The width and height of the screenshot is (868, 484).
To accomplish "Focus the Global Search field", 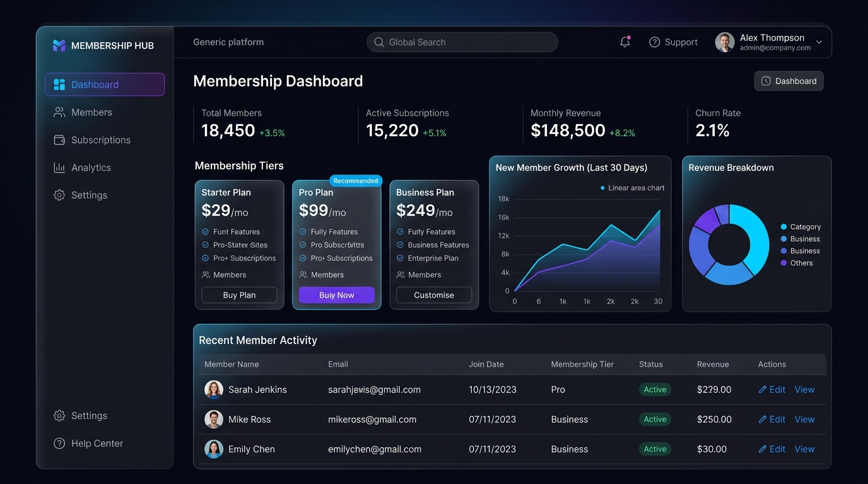I will (x=462, y=42).
